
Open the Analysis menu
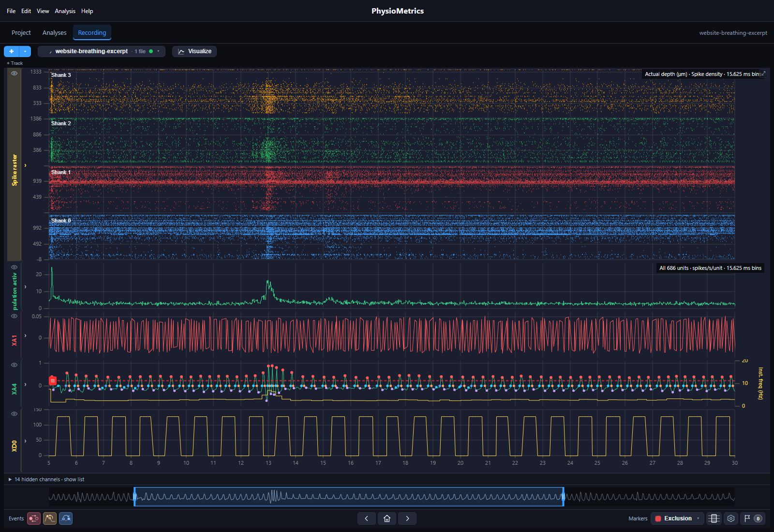pyautogui.click(x=65, y=11)
